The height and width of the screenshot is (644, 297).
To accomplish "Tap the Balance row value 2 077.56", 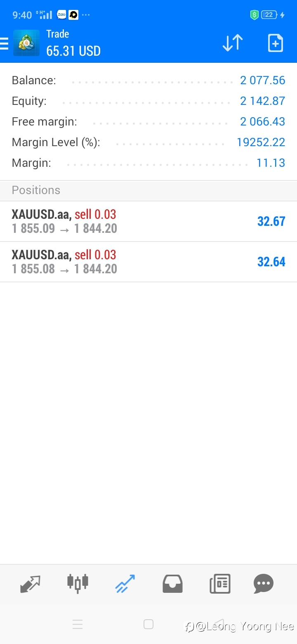I will [x=262, y=80].
